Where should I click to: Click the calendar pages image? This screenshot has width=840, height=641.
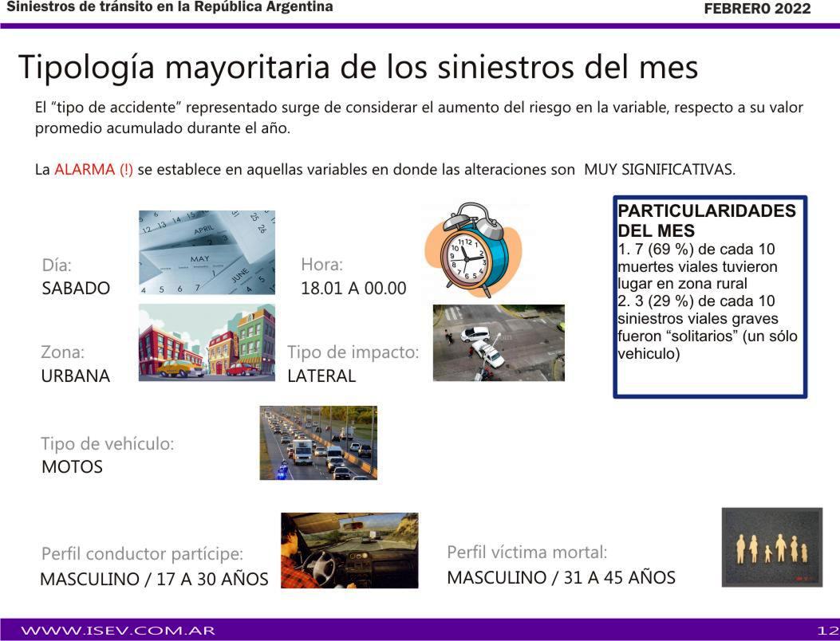coord(207,253)
